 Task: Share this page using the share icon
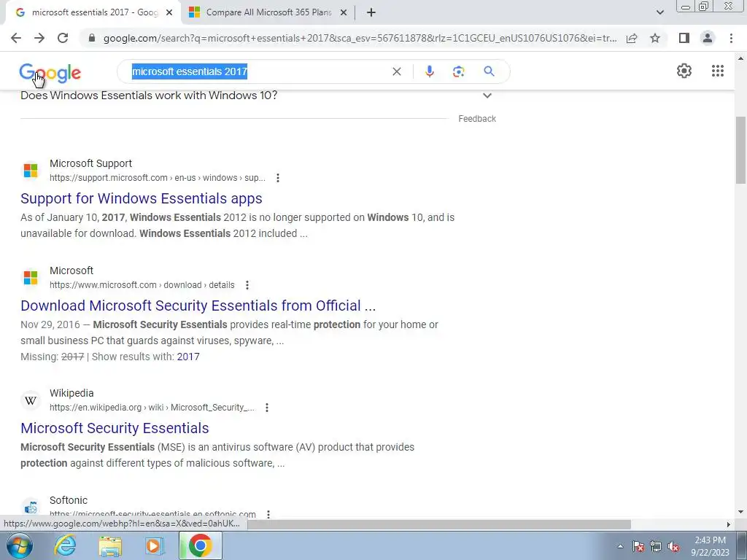pos(632,38)
